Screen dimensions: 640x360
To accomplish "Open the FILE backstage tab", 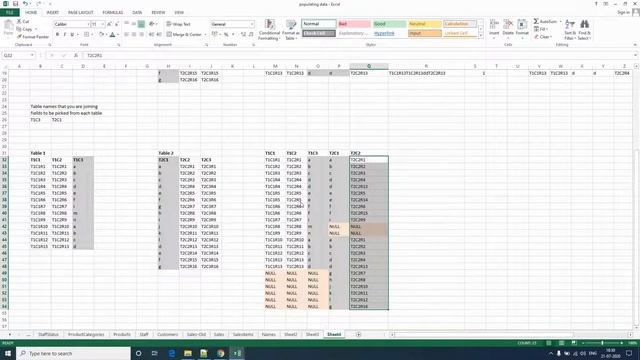I will [9, 13].
